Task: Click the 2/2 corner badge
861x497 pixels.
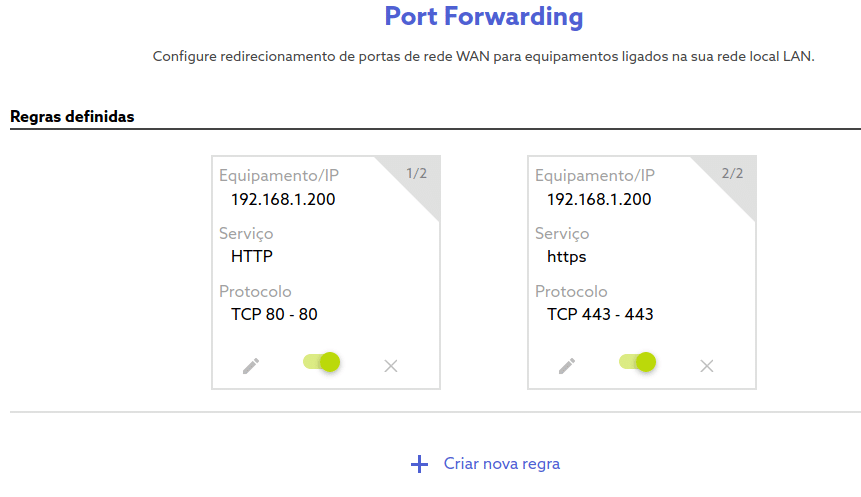Action: [732, 174]
